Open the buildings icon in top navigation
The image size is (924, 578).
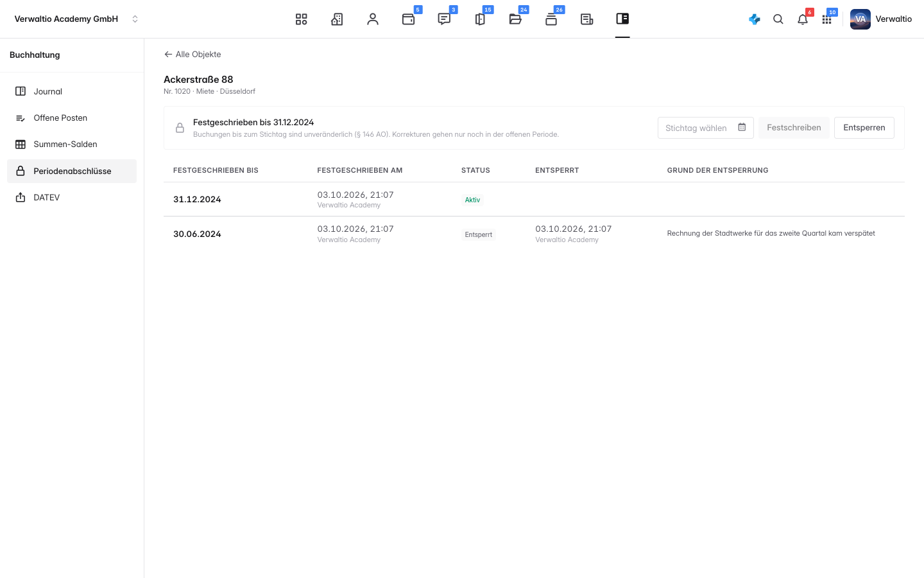(x=337, y=19)
